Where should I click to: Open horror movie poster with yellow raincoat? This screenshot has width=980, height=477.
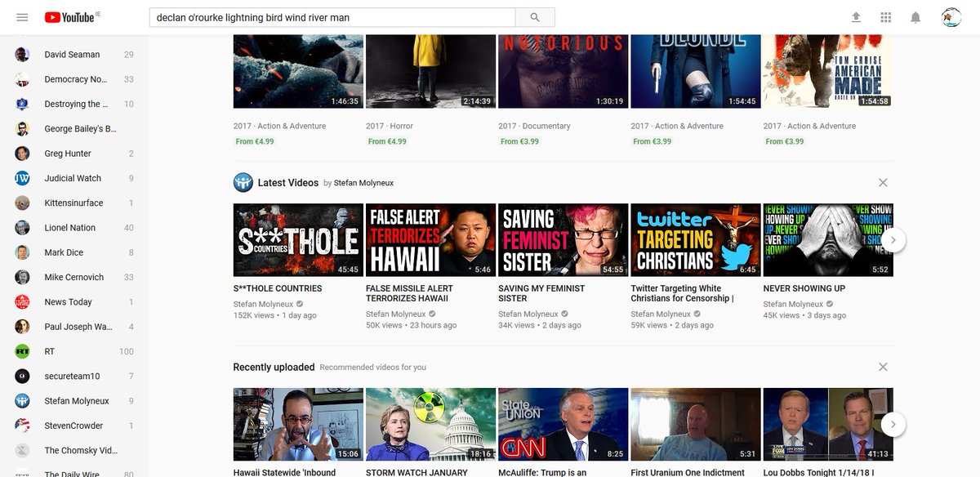(x=430, y=72)
